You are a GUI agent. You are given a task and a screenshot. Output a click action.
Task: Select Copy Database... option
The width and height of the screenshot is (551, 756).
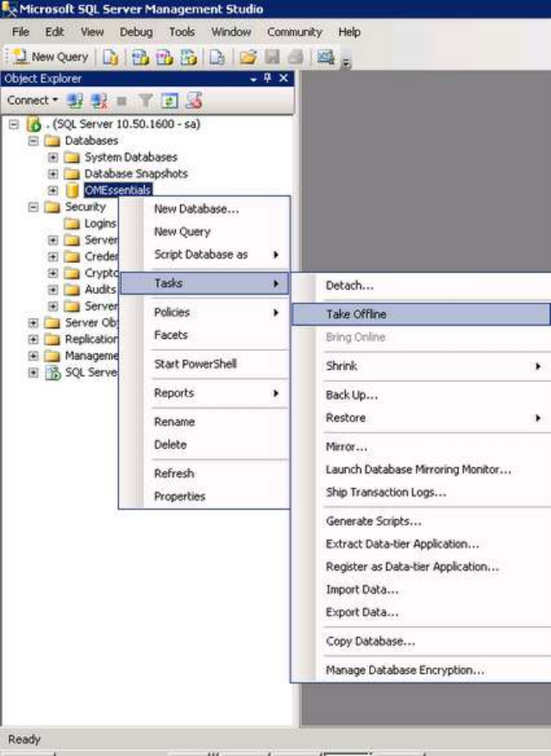(x=421, y=641)
